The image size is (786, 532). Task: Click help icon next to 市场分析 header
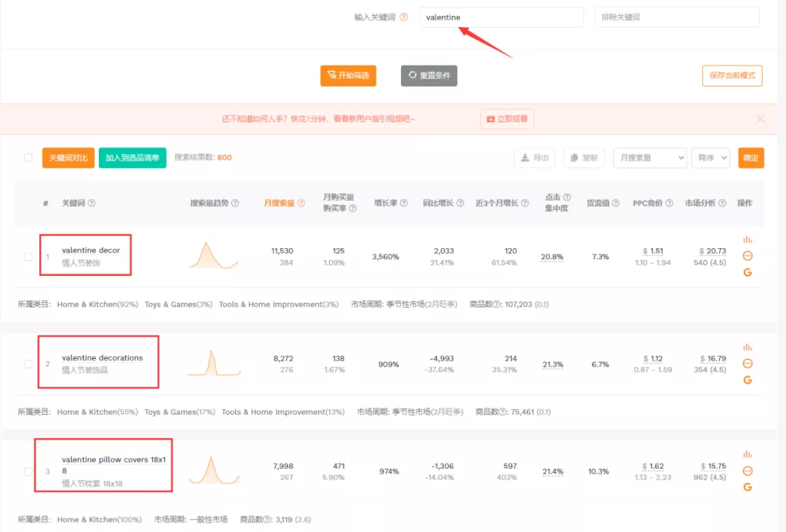click(723, 203)
